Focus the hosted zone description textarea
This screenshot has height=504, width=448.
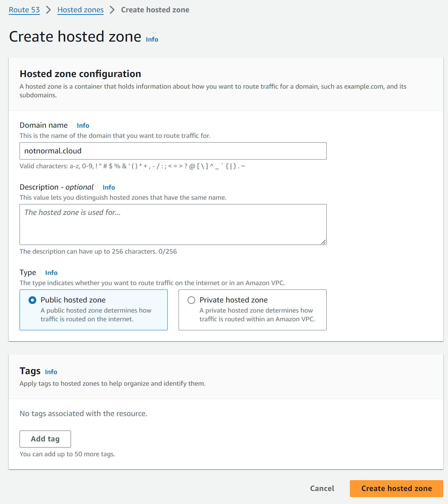pyautogui.click(x=173, y=224)
